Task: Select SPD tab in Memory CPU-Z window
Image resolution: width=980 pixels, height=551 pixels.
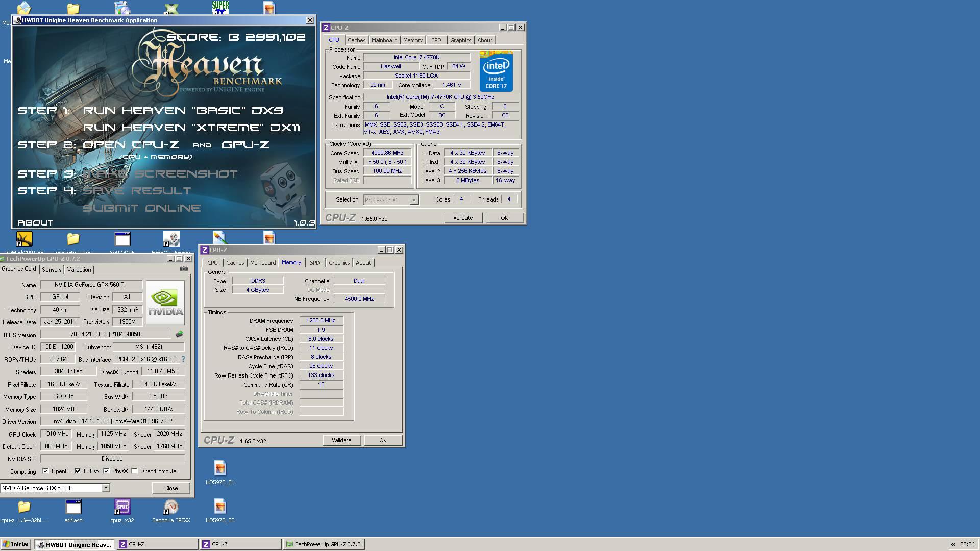Action: pyautogui.click(x=315, y=263)
